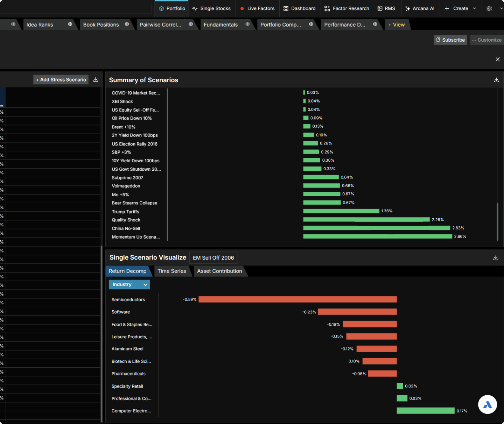This screenshot has height=424, width=504.
Task: Expand the Industry dropdown
Action: 129,284
